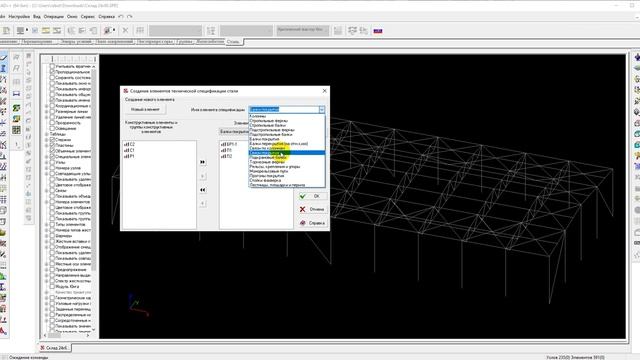This screenshot has width=640, height=360.
Task: Select Монорельсовые пути in dropdown list
Action: pyautogui.click(x=287, y=171)
